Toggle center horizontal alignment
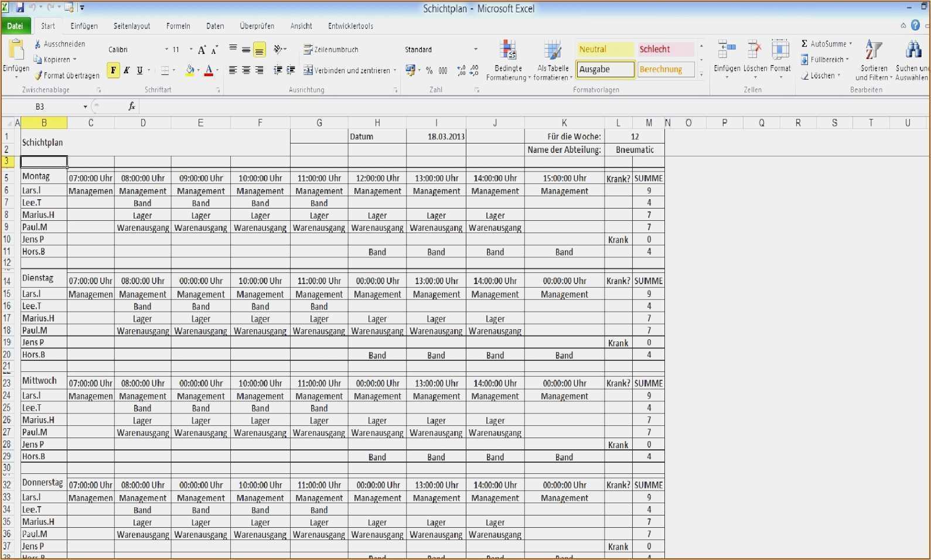This screenshot has height=560, width=931. pos(246,70)
